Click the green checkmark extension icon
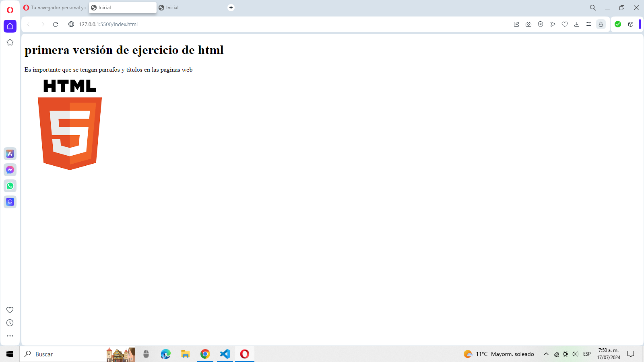 pyautogui.click(x=618, y=24)
